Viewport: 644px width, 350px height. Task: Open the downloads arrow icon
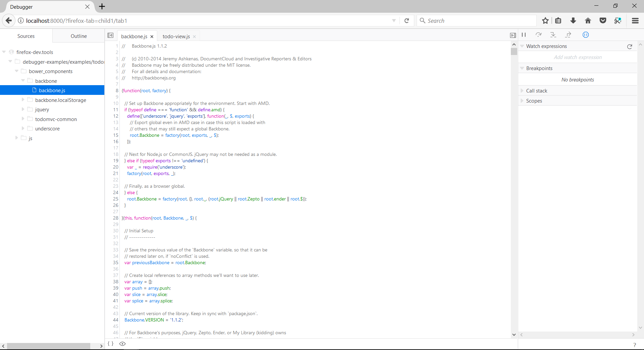(x=573, y=21)
